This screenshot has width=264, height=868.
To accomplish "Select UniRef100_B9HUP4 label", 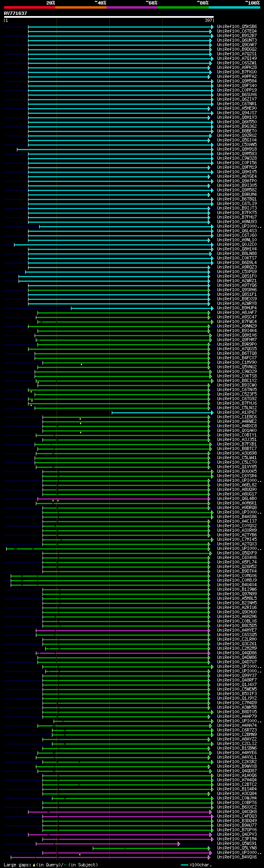I will click(x=237, y=308).
